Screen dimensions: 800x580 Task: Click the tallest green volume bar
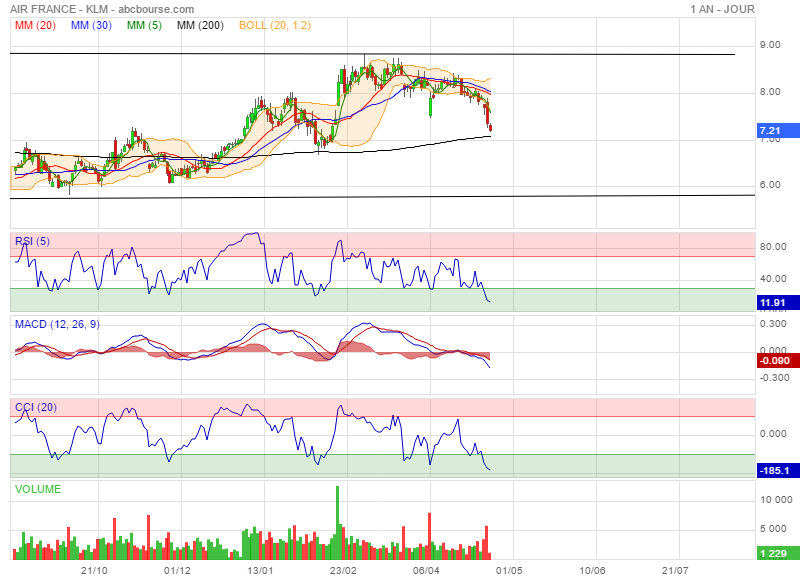338,520
